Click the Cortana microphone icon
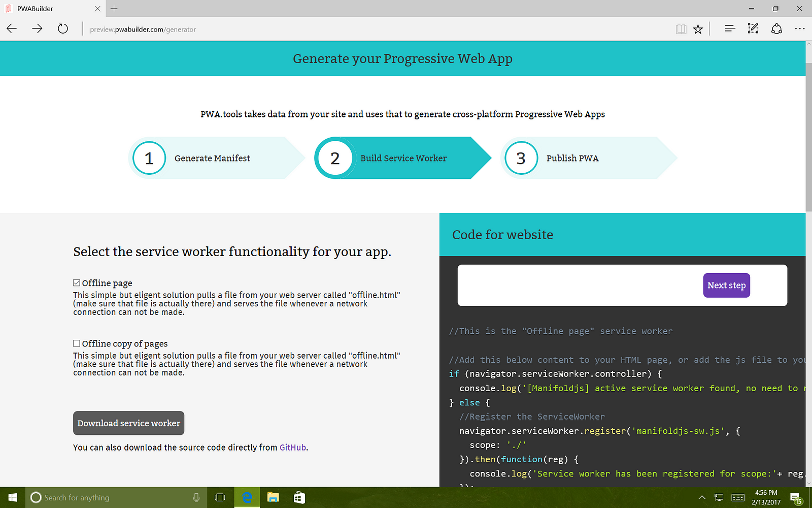Screen dimensions: 812x508 (x=196, y=497)
